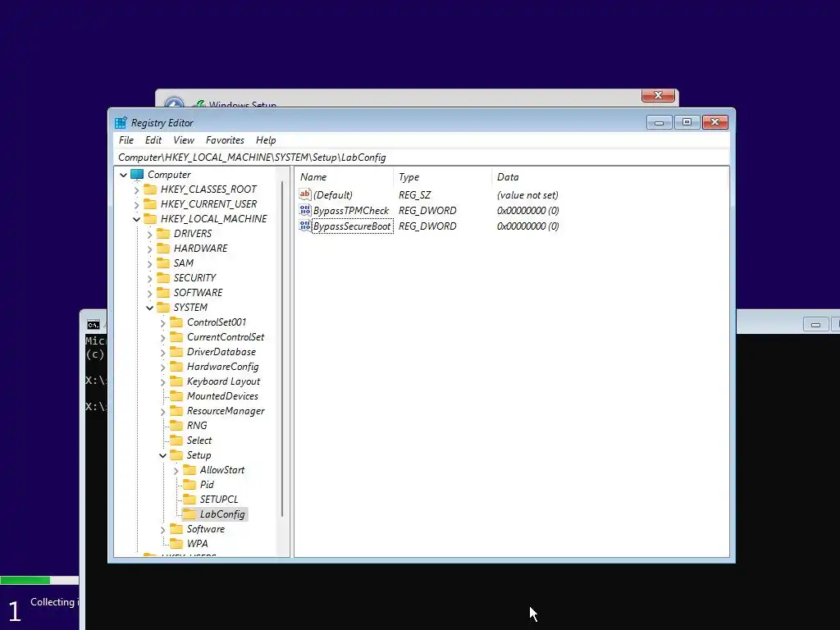Minimize the command prompt window
The image size is (840, 630).
815,325
